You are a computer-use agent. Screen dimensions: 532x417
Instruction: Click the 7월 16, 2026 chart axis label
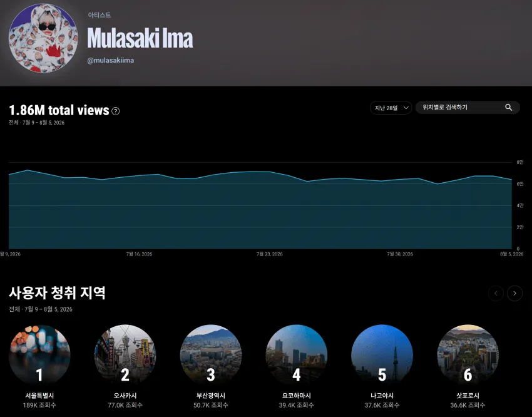pyautogui.click(x=139, y=254)
